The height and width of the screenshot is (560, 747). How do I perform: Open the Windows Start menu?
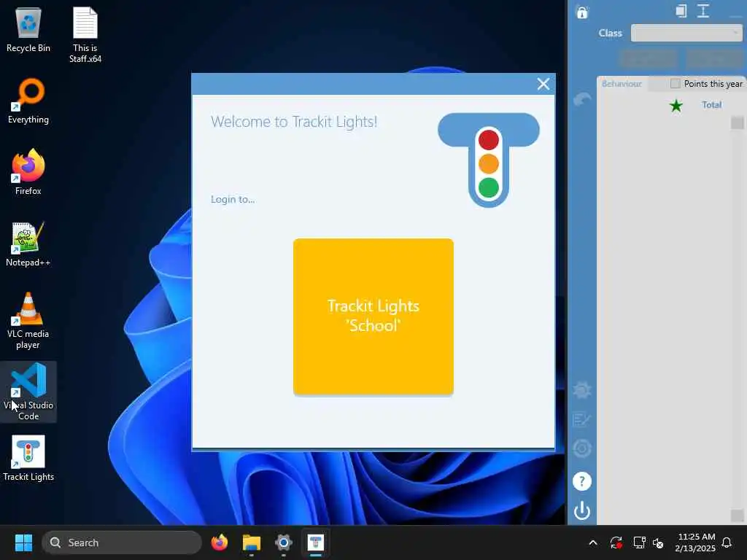[23, 542]
